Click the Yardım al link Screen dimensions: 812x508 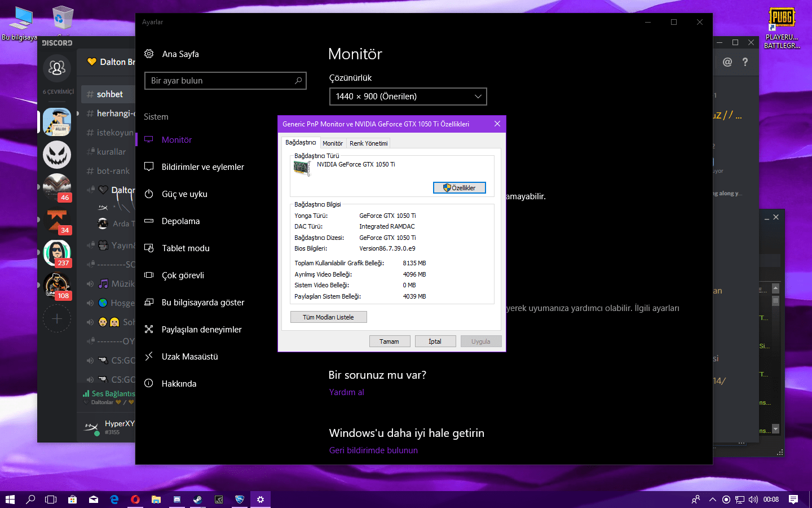click(x=347, y=392)
